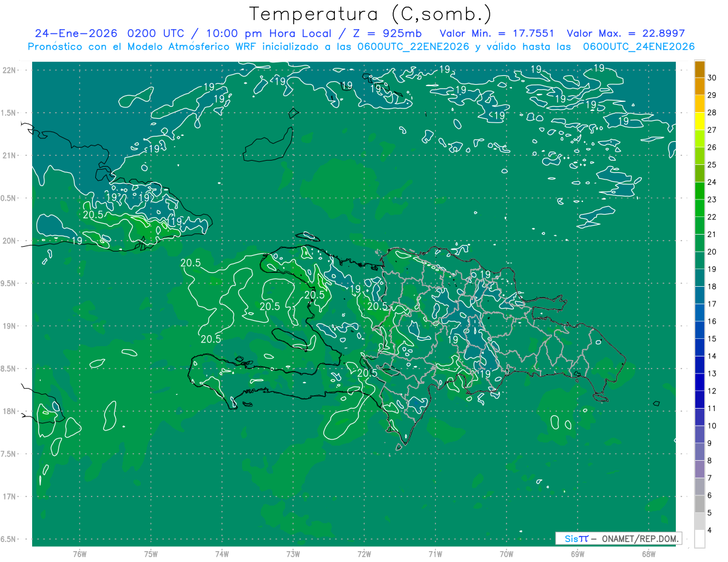Click the legend tick value '30'
Viewport: 728px width, 562px height.
coord(712,78)
